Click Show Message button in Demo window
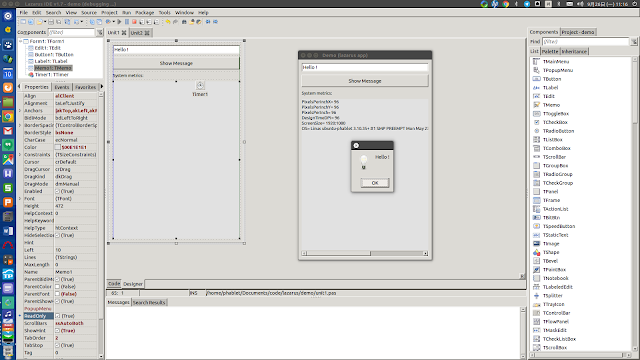Image resolution: width=640 pixels, height=360 pixels. [365, 81]
